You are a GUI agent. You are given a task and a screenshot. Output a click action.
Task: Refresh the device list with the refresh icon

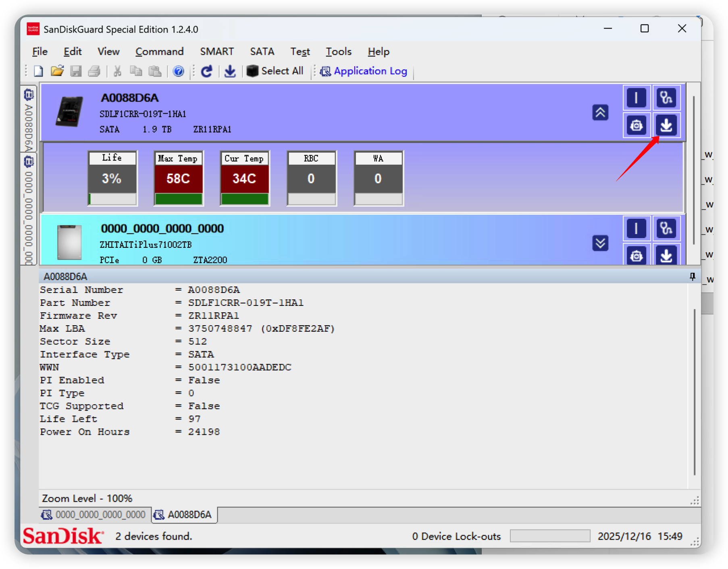[207, 71]
